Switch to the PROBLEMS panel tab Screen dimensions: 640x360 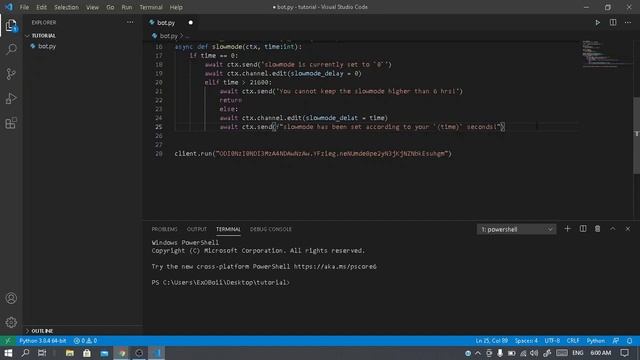[164, 229]
